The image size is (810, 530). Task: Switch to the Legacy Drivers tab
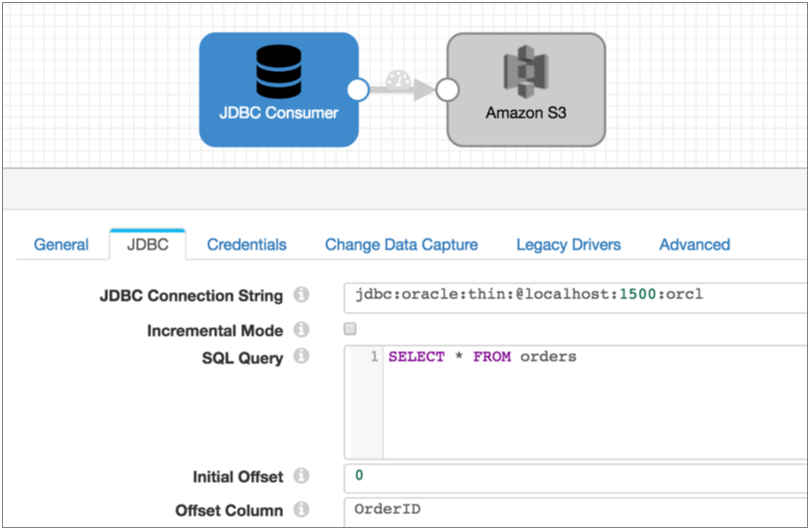pos(568,245)
